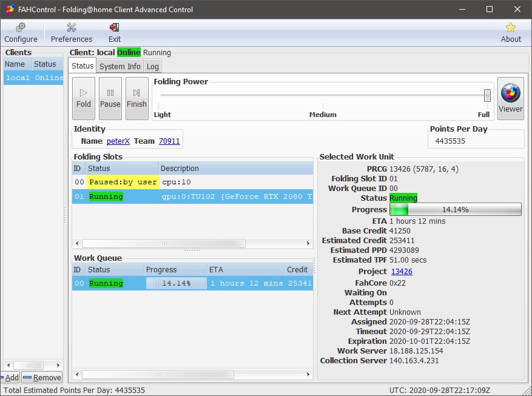Screen dimensions: 532x396
Task: Click the Folding Slots horizontal scrollbar thumb
Action: point(164,243)
